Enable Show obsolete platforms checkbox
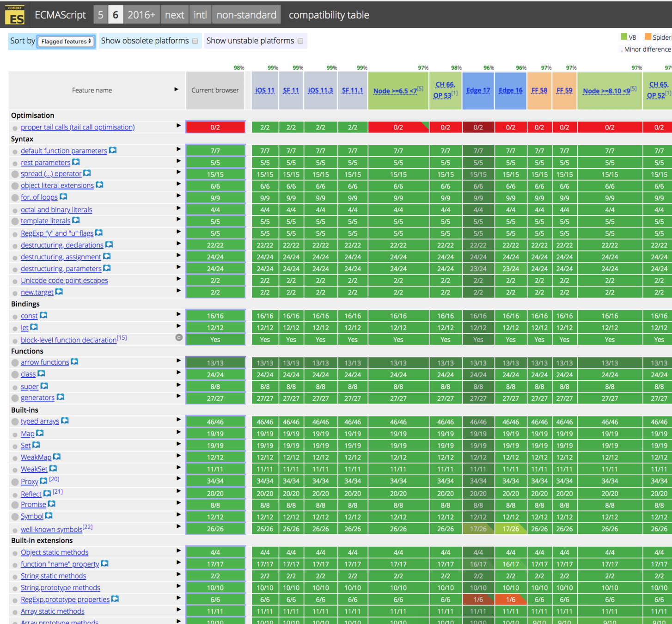The height and width of the screenshot is (624, 672). click(x=195, y=41)
